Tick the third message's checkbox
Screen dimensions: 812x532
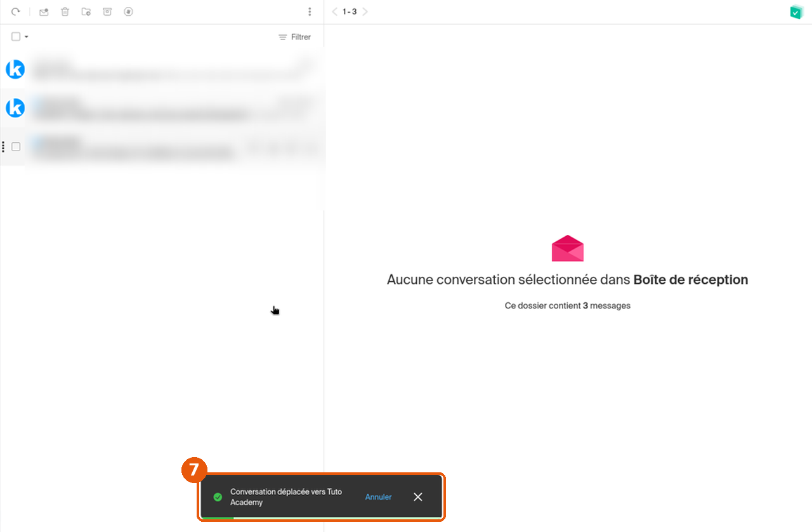pos(16,147)
